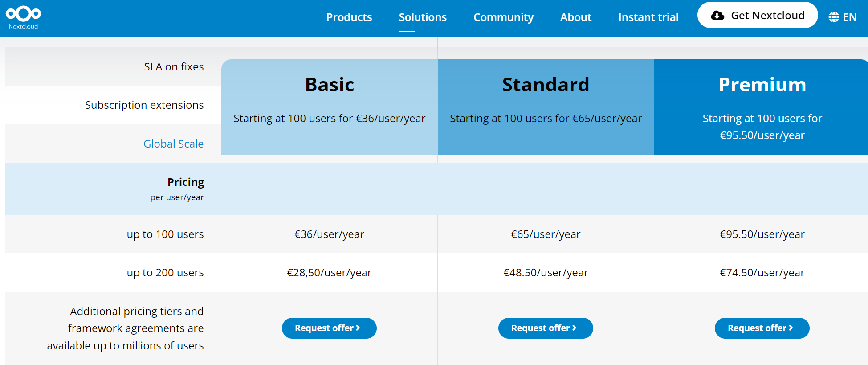868x365 pixels.
Task: Request offer for Standard plan
Action: click(545, 328)
